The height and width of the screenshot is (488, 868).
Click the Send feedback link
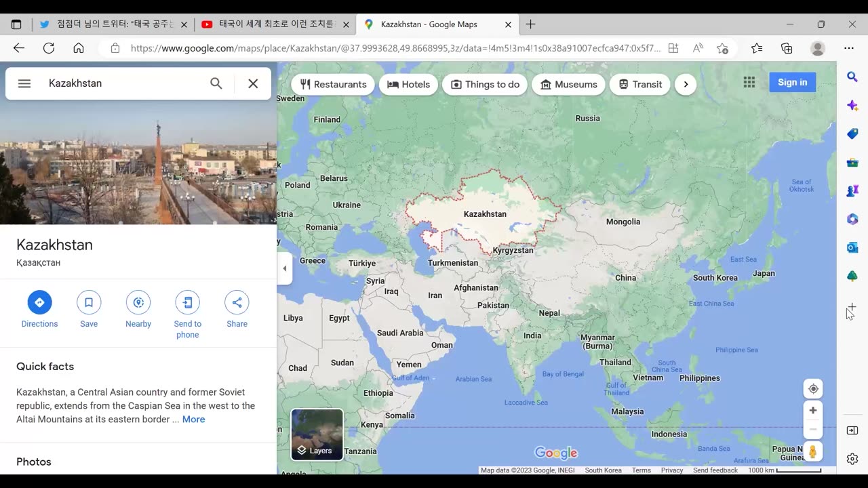pyautogui.click(x=715, y=470)
